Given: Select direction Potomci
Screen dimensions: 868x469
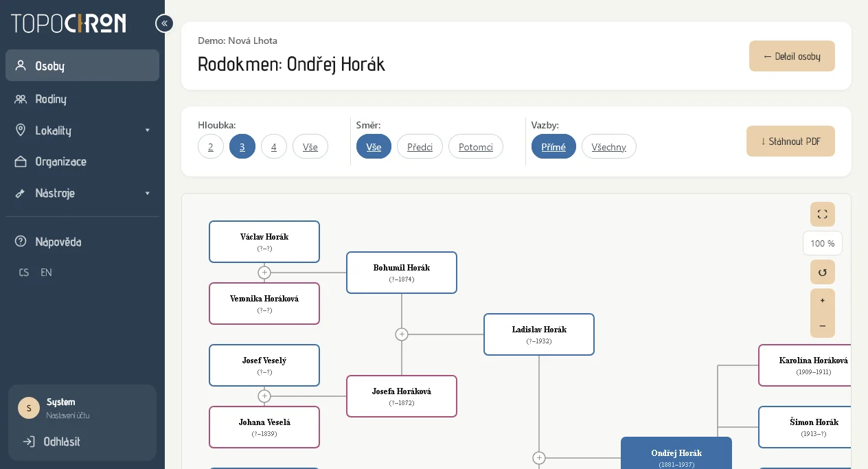Looking at the screenshot, I should [x=476, y=146].
